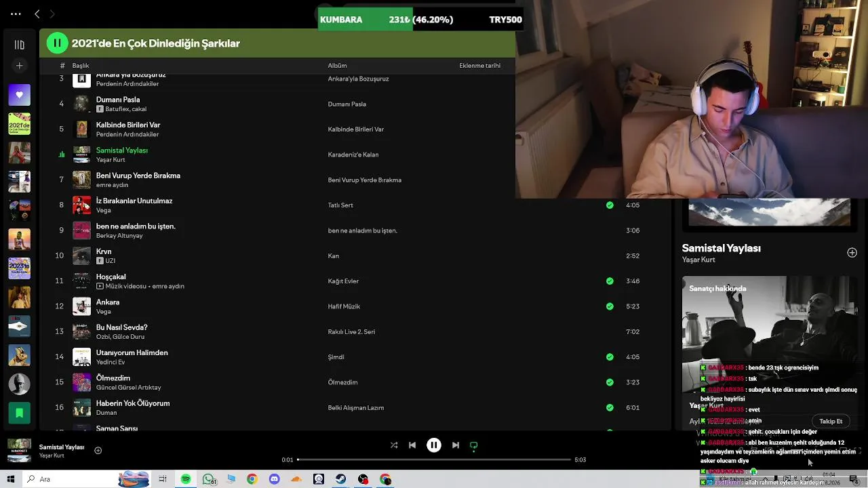The width and height of the screenshot is (868, 488).
Task: Open the first Chrome taskbar icon next to Discord
Action: click(x=252, y=479)
